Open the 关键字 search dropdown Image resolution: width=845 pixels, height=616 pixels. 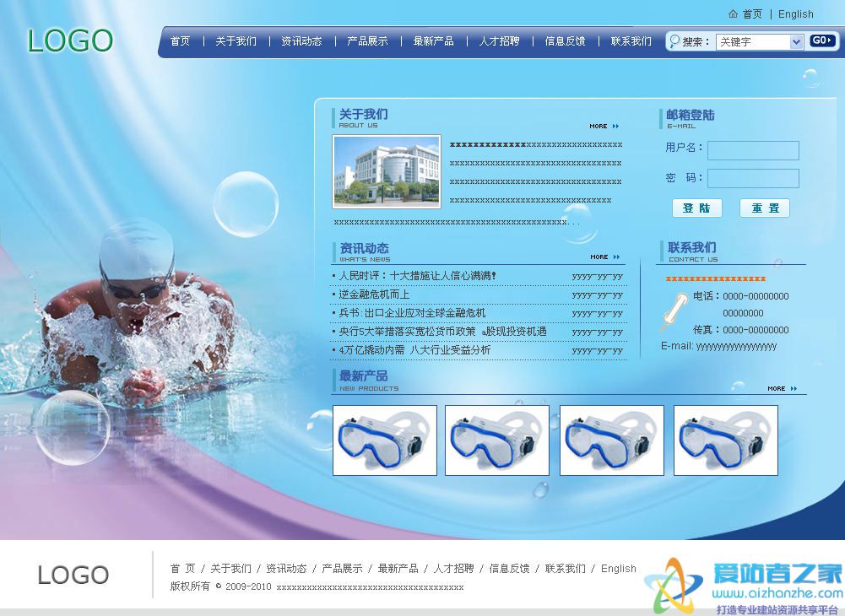796,41
